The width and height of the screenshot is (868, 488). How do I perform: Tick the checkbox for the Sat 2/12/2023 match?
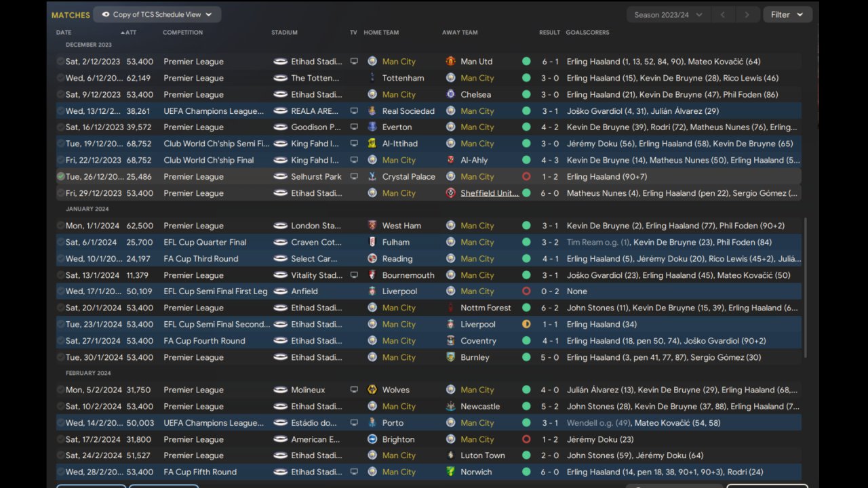[60, 62]
